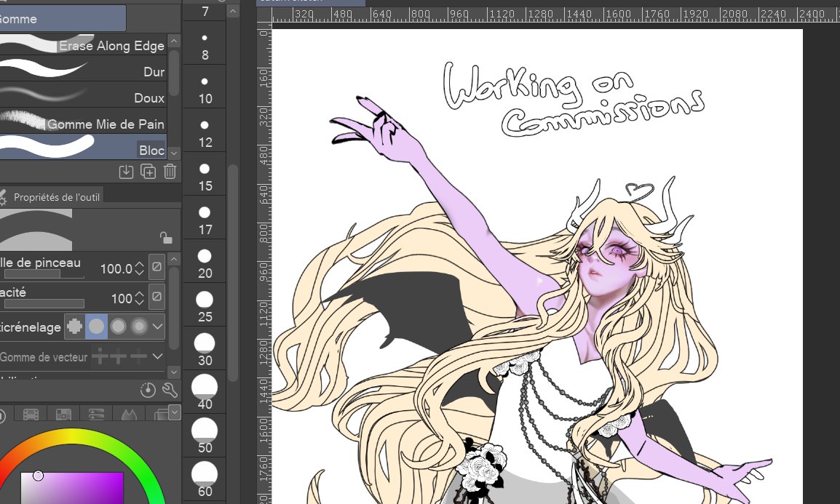Click the brush size slider bar
The image size is (840, 504).
click(x=44, y=274)
